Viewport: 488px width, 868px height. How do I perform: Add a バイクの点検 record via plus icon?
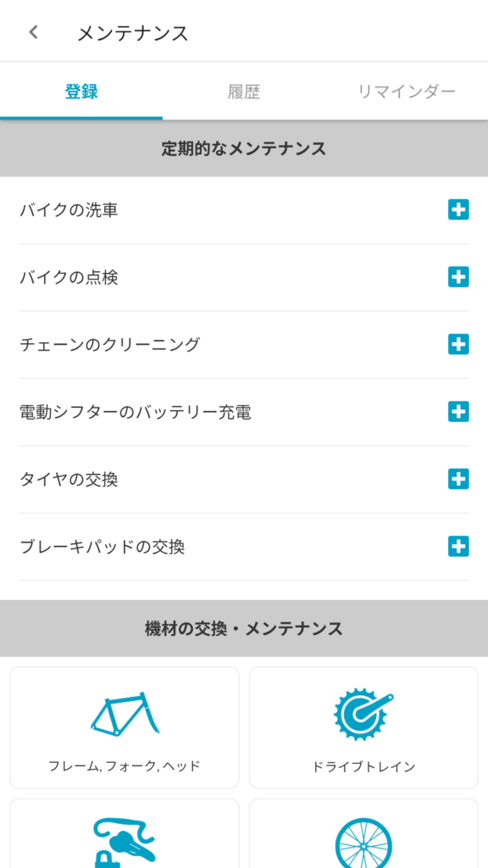(x=458, y=277)
